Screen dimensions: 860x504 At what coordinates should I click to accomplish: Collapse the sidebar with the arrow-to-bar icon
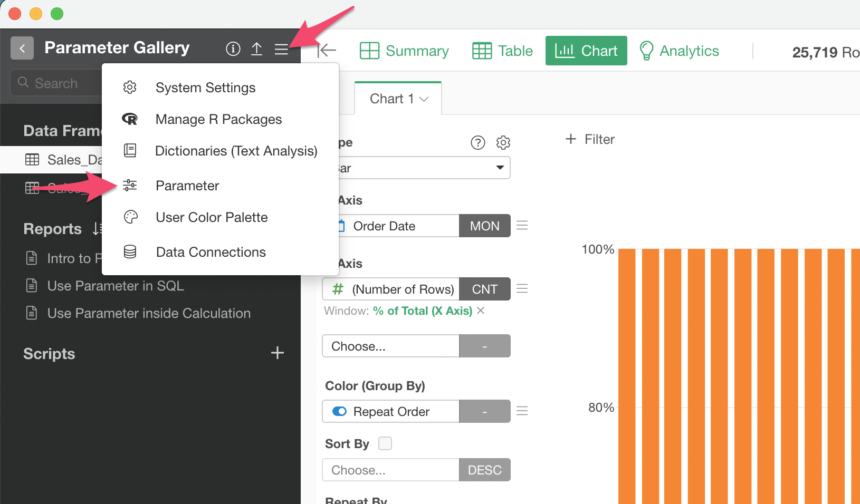pos(327,51)
